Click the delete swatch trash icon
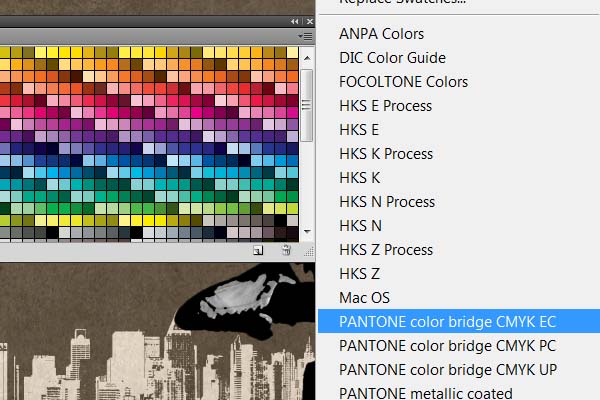 (286, 251)
